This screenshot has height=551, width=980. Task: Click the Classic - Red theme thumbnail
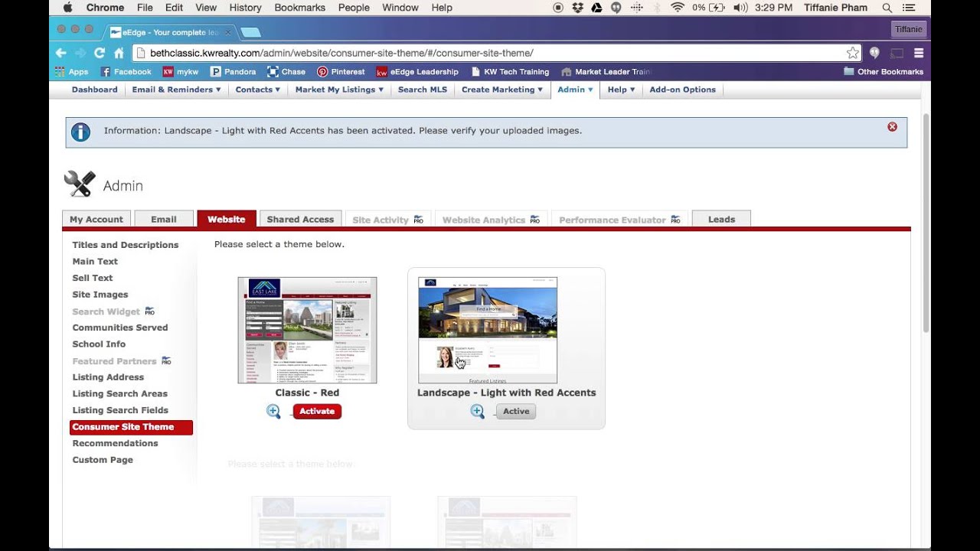(x=307, y=330)
